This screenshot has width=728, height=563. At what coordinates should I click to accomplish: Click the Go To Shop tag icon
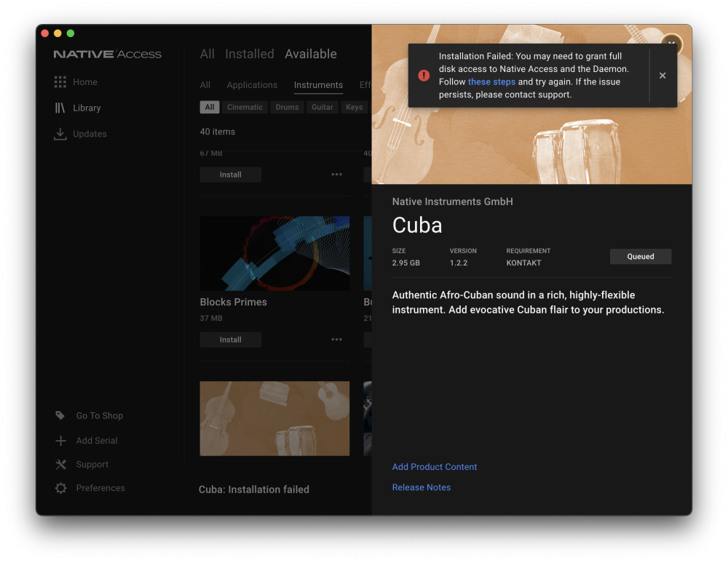click(60, 415)
